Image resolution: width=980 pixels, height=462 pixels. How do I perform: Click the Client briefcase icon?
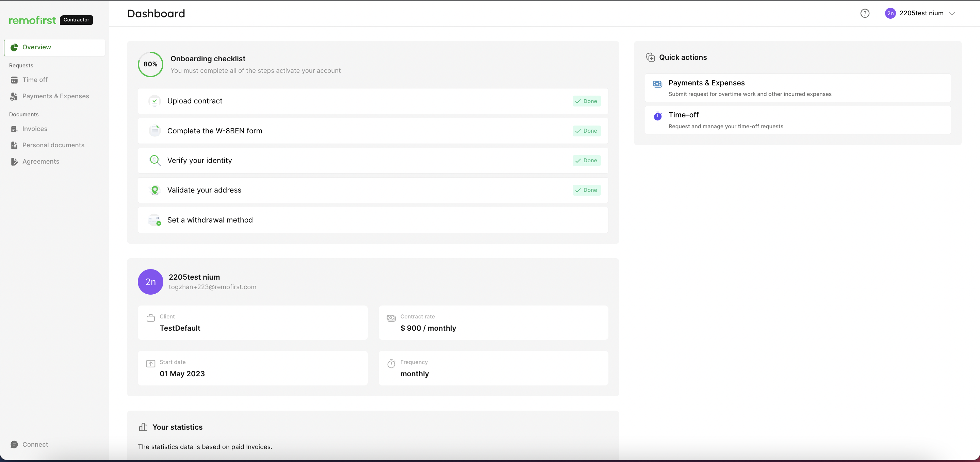151,318
